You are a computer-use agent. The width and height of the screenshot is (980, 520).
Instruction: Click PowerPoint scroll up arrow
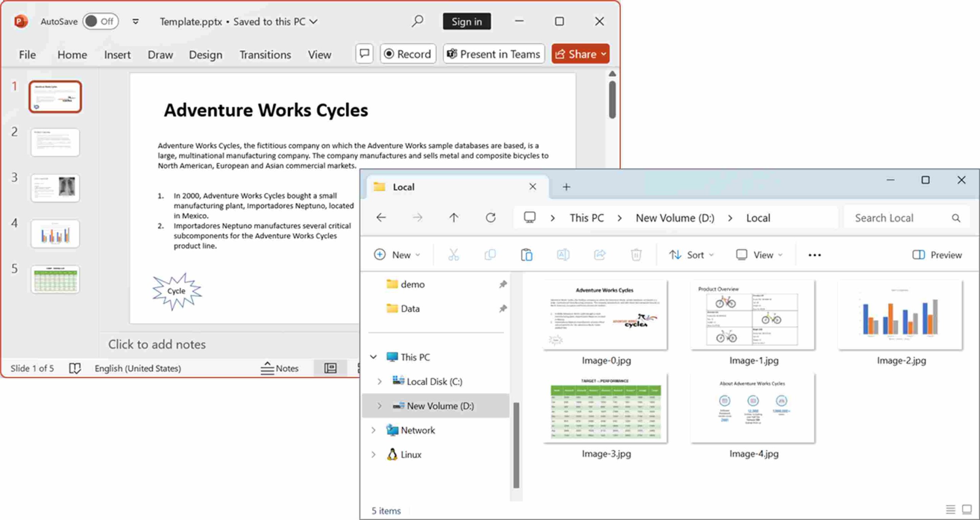point(612,74)
